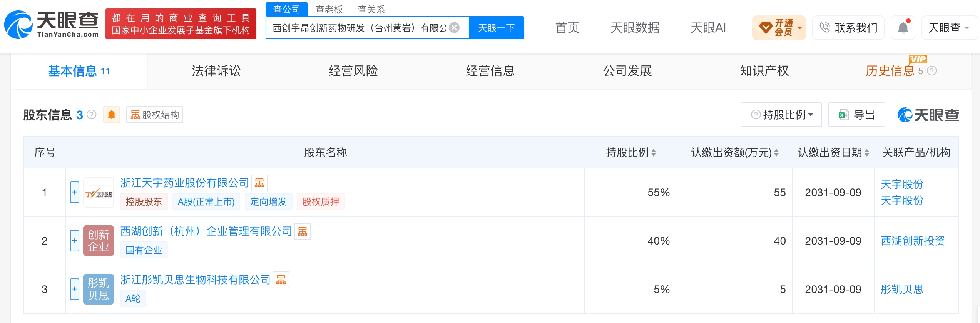Viewport: 980px width, 323px height.
Task: Click the 股权结构 button
Action: click(155, 115)
